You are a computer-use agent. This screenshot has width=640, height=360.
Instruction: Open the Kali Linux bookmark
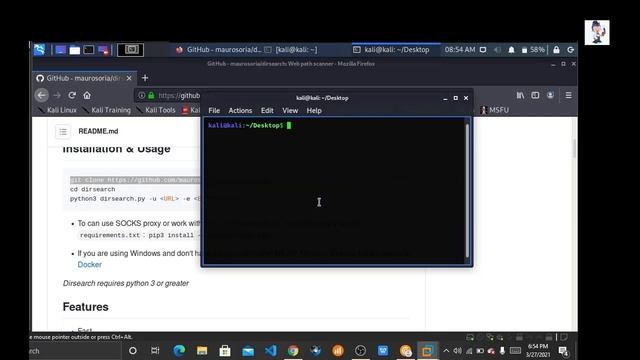(57, 110)
